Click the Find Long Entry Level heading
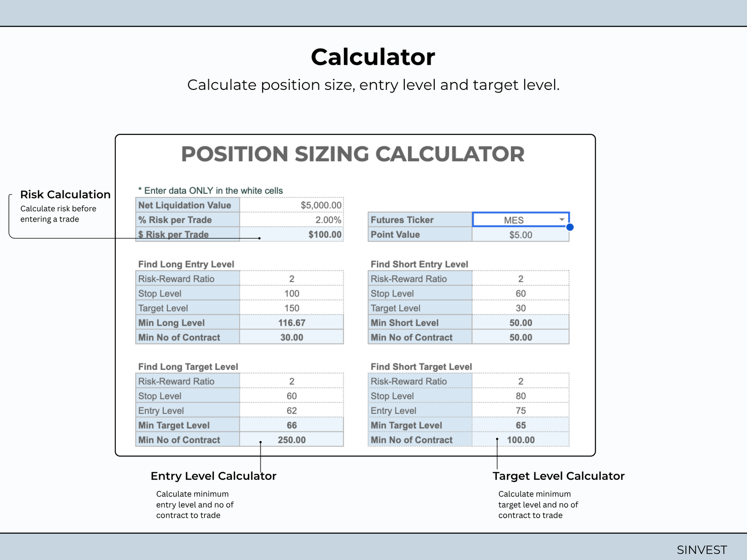 point(186,264)
